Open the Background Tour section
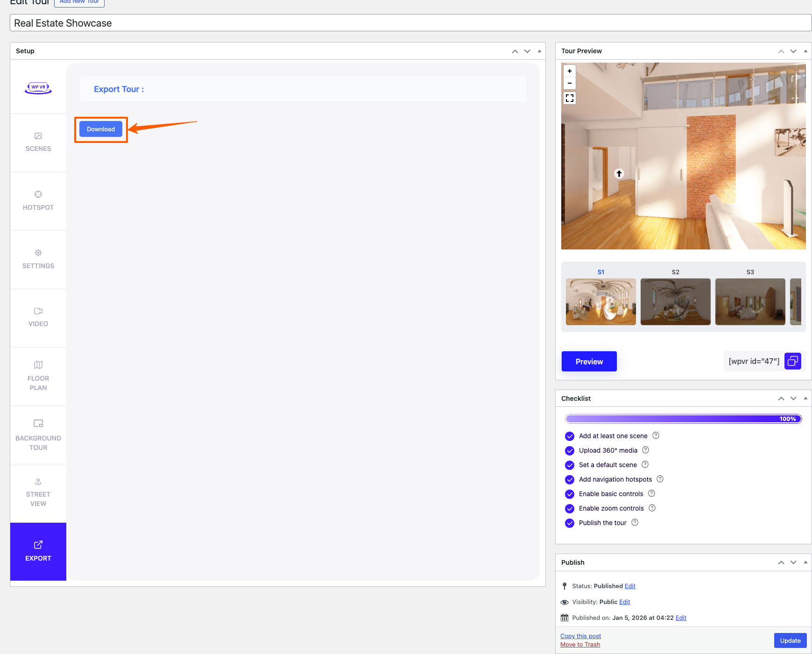 38,434
